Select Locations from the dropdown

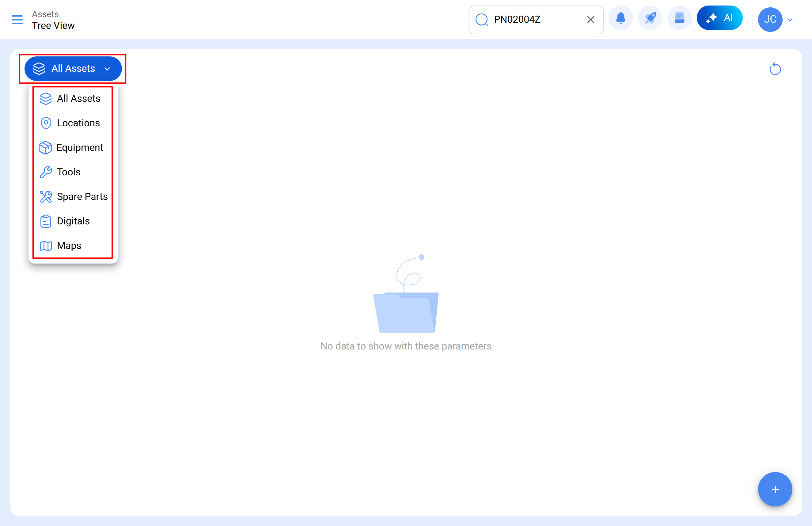(x=78, y=123)
